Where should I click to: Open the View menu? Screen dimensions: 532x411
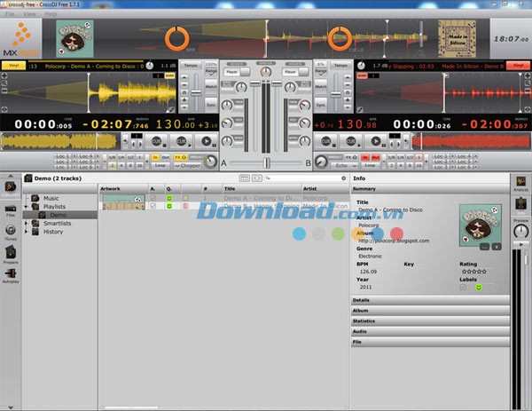pos(31,14)
